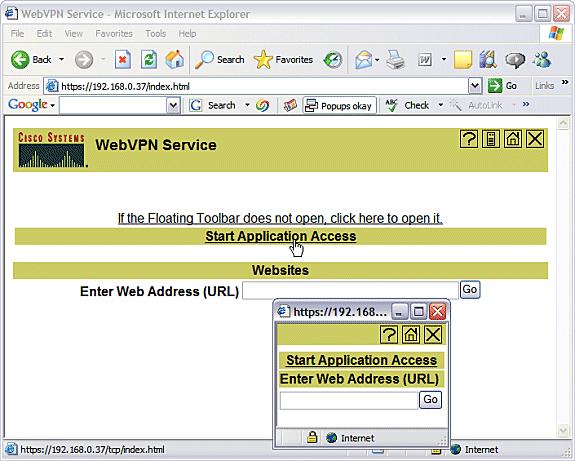Click Google toolbar Search button
This screenshot has width=575, height=461.
click(x=212, y=106)
